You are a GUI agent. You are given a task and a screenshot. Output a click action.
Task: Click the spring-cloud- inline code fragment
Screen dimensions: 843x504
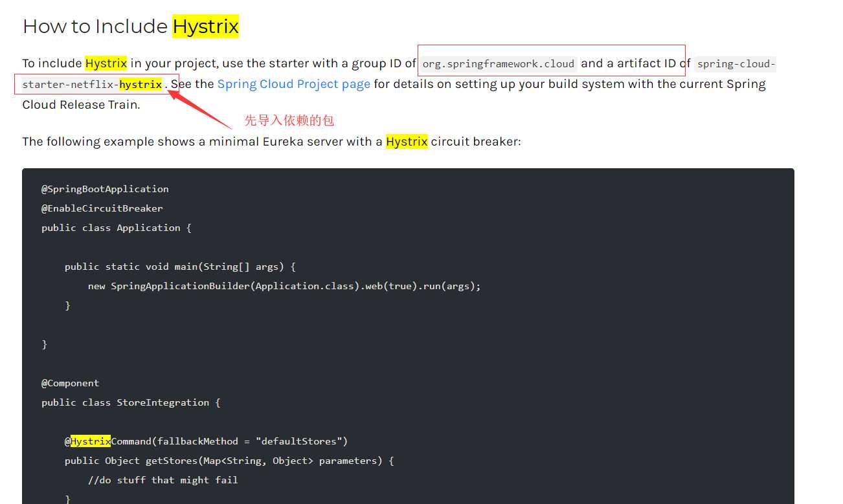click(x=735, y=64)
